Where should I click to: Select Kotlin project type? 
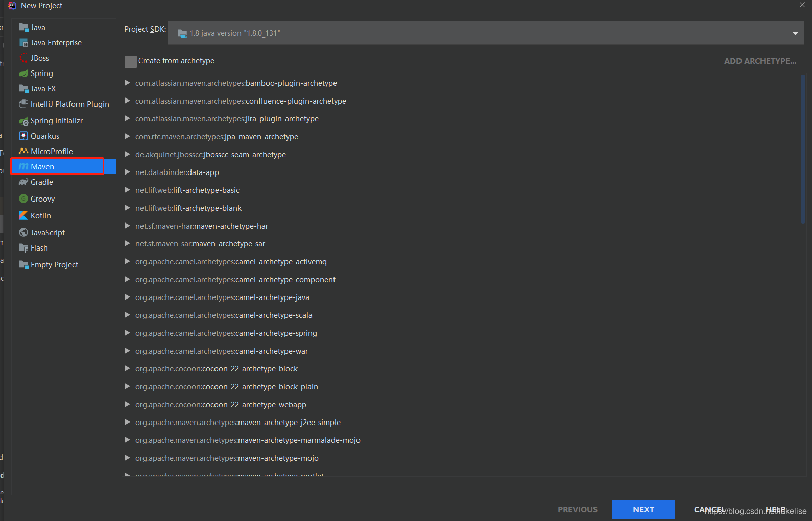[64, 216]
